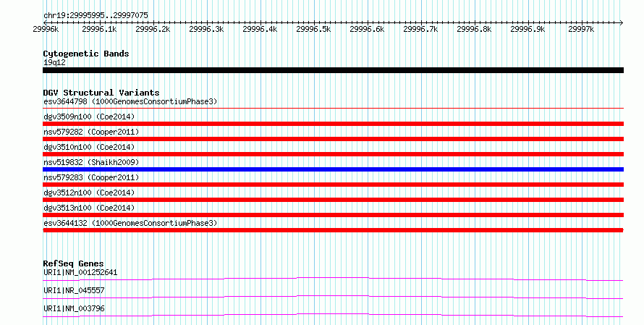Click the esv3644132 variant label
This screenshot has height=325, width=644.
point(130,223)
